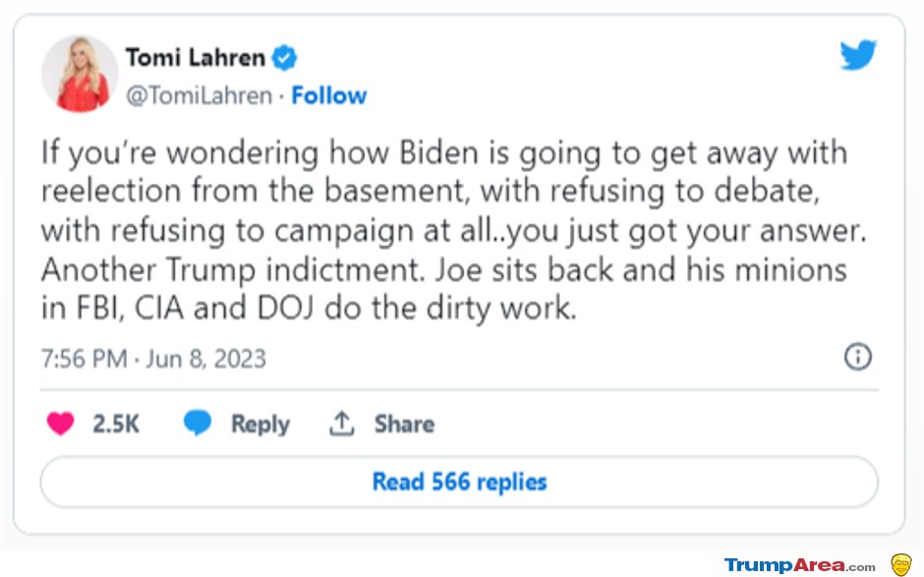924x577 pixels.
Task: Click the Twitter bird logo
Action: click(x=858, y=55)
